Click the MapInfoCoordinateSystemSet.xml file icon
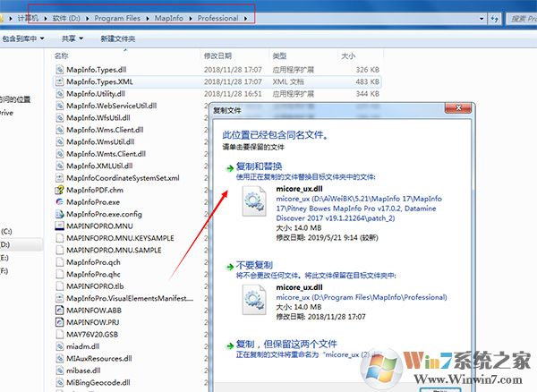 pos(60,178)
